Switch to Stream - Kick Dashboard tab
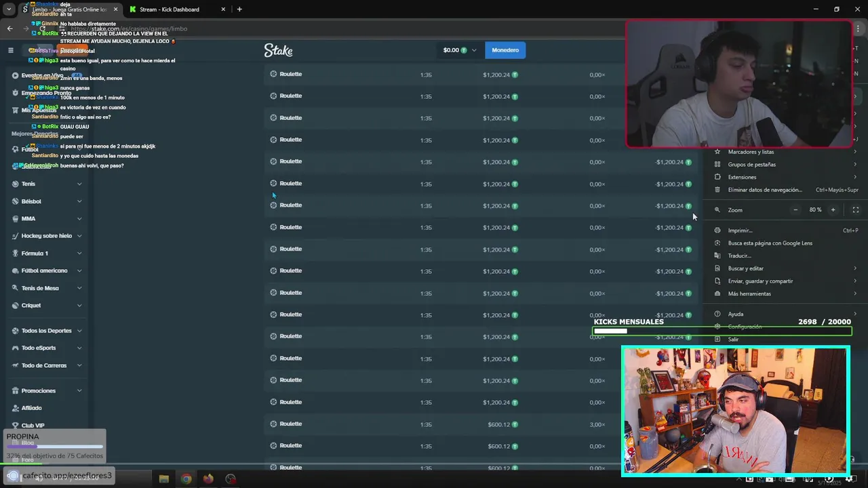 (170, 9)
